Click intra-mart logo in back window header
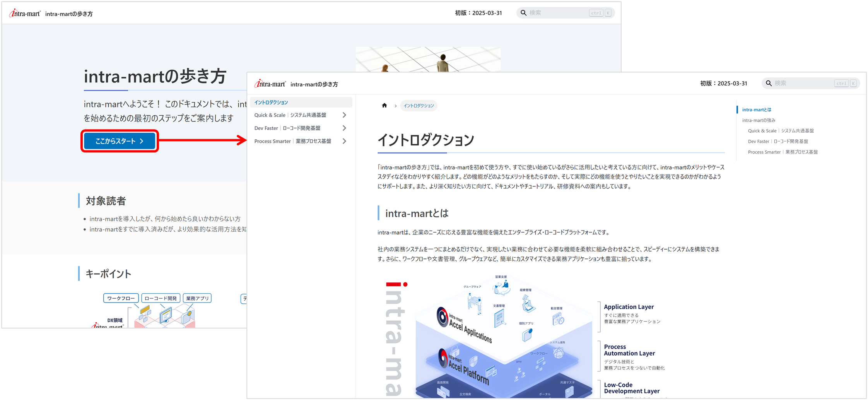Image resolution: width=868 pixels, height=400 pixels. [x=25, y=13]
